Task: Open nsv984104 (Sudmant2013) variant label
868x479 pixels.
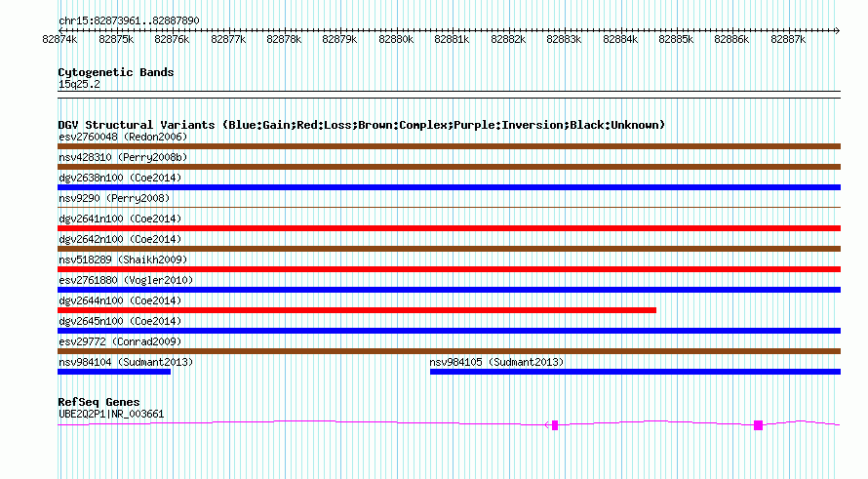Action: coord(126,362)
